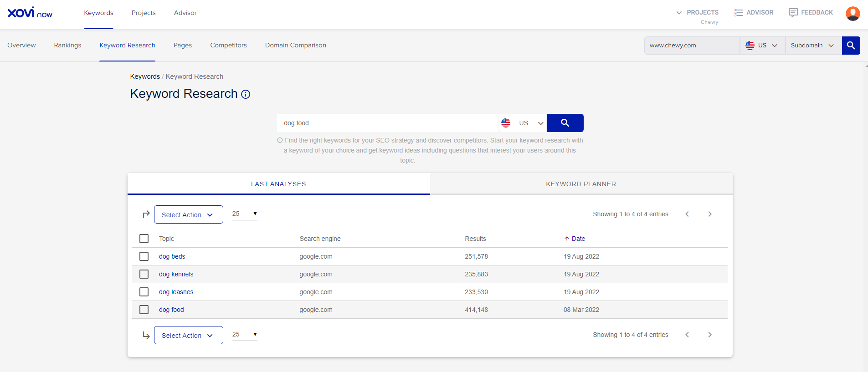Click the 233,530 results value
This screenshot has width=868, height=372.
pyautogui.click(x=476, y=292)
